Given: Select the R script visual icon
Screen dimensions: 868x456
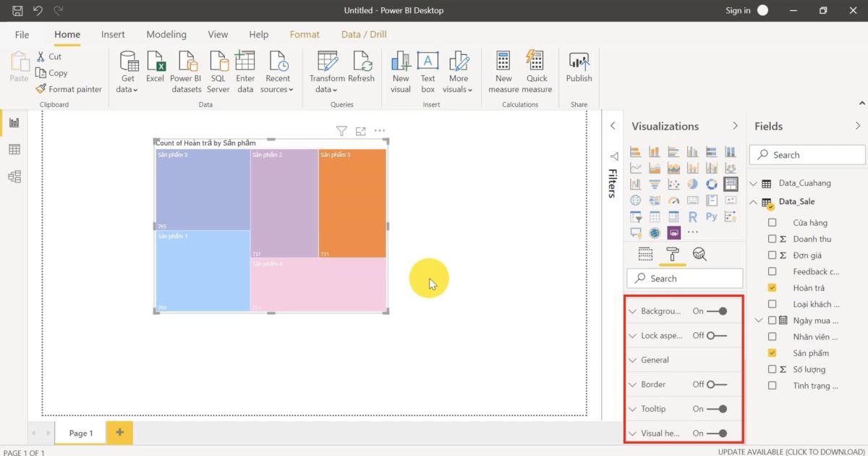Looking at the screenshot, I should (693, 216).
